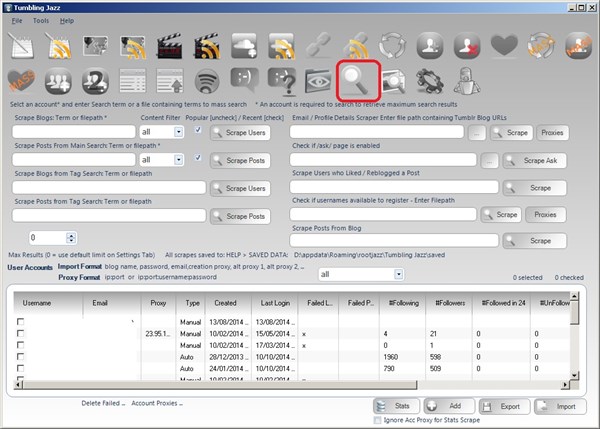
Task: Click the plain notepad text post icon
Action: 21,46
